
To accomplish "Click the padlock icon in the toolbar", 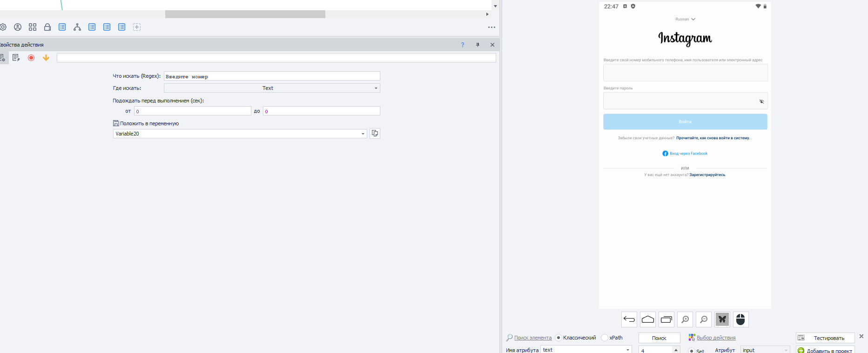I will point(47,27).
